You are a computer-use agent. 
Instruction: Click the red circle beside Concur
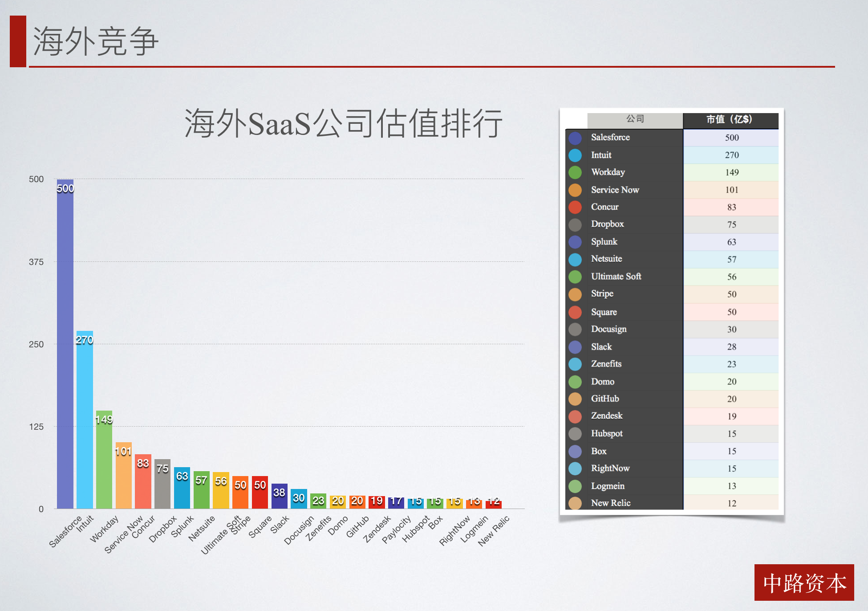575,208
